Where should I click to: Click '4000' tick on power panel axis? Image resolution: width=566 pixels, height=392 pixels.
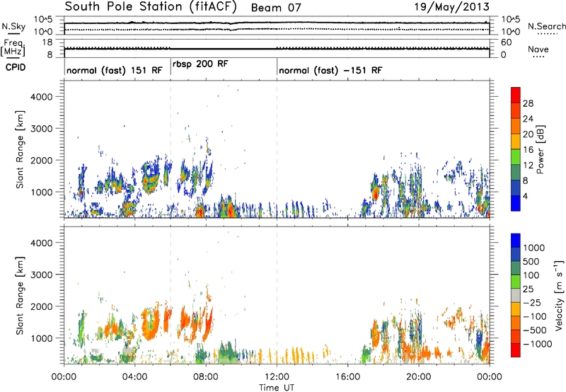coord(42,97)
